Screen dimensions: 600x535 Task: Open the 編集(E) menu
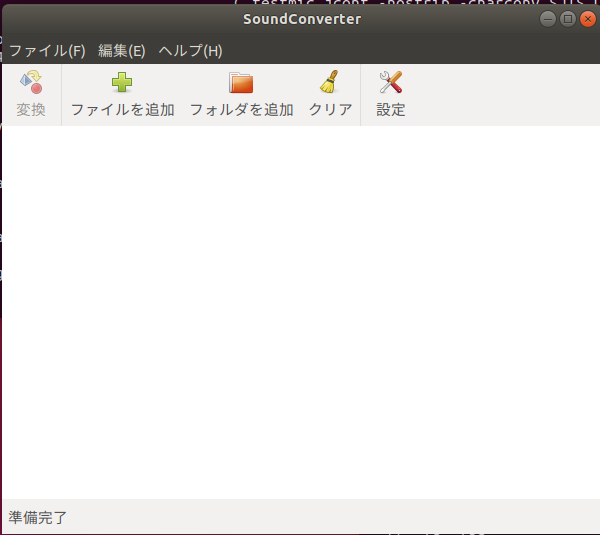pos(122,51)
